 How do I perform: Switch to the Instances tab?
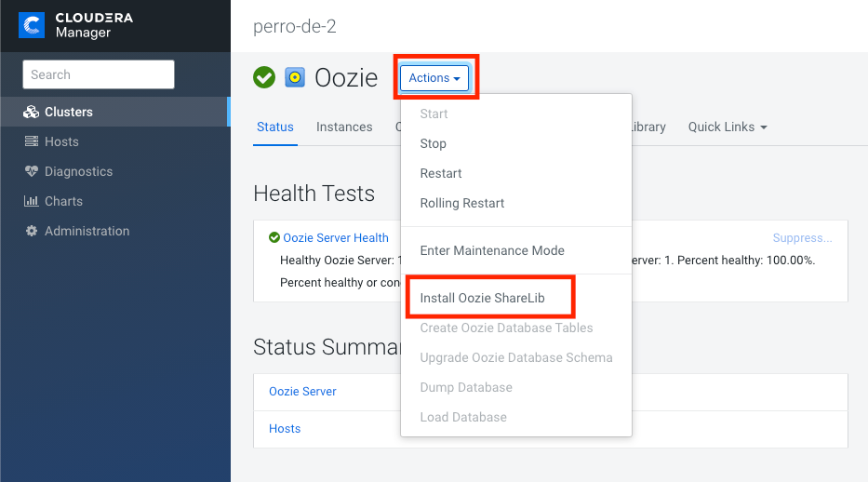click(x=344, y=127)
